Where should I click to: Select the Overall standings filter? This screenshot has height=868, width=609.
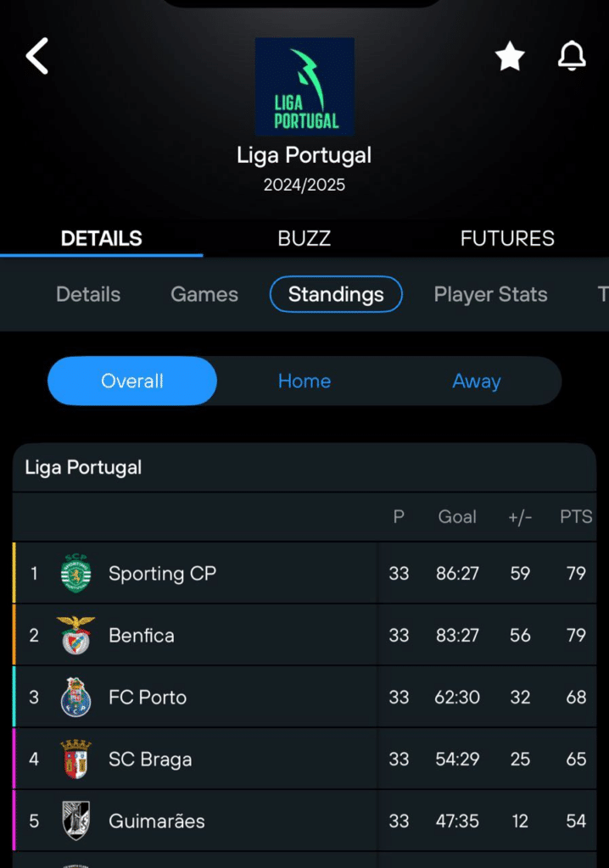tap(132, 381)
